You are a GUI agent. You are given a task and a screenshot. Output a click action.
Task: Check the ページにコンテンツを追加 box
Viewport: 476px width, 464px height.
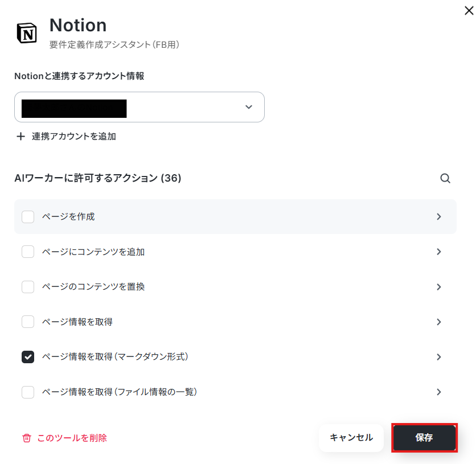[28, 252]
